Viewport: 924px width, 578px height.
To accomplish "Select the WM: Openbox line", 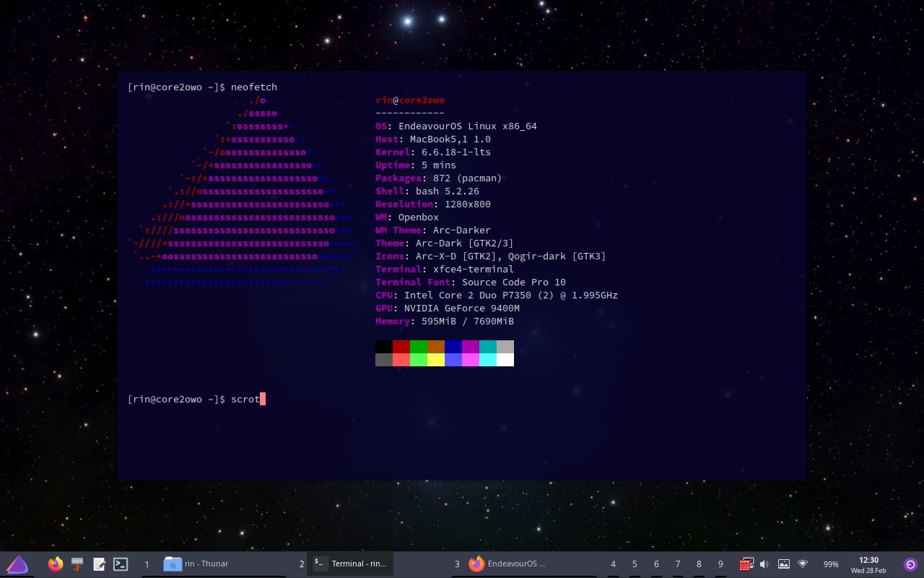I will point(407,217).
